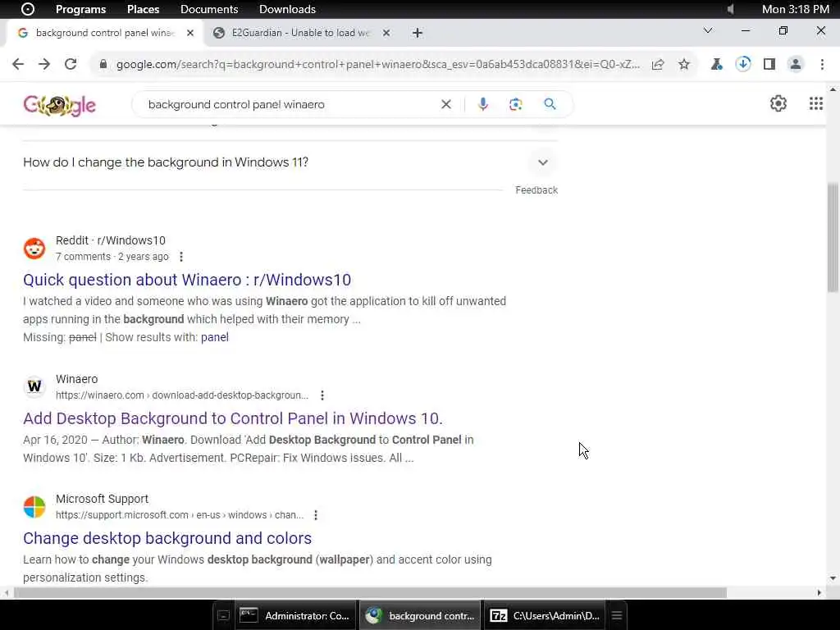Open the Downloads menu
This screenshot has width=840, height=630.
coord(287,9)
